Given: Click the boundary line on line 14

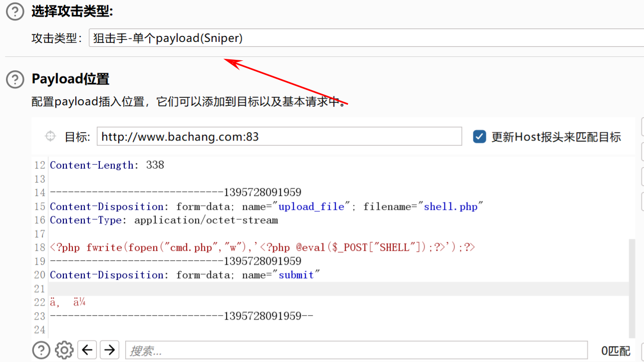Looking at the screenshot, I should pos(176,192).
